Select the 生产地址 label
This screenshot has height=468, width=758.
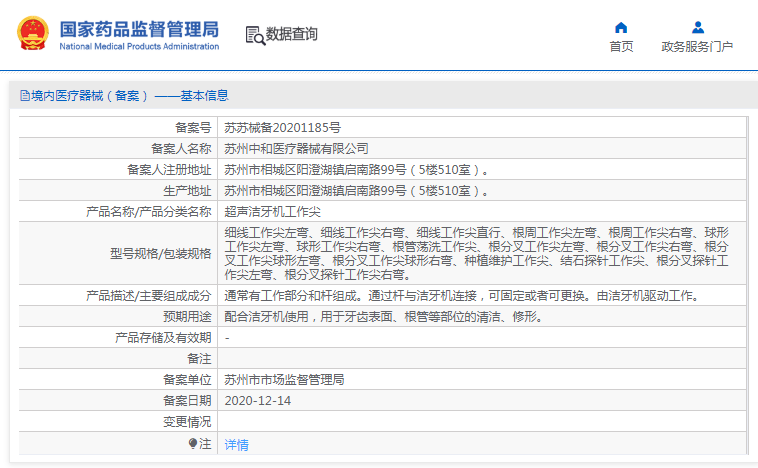tap(187, 191)
